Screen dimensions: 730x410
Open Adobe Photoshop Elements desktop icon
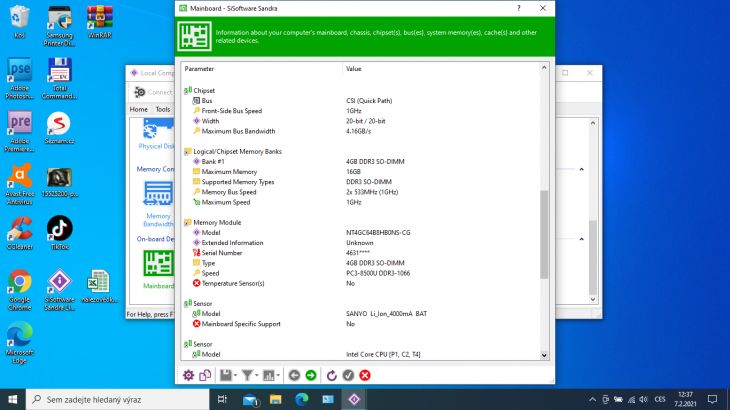pos(20,78)
